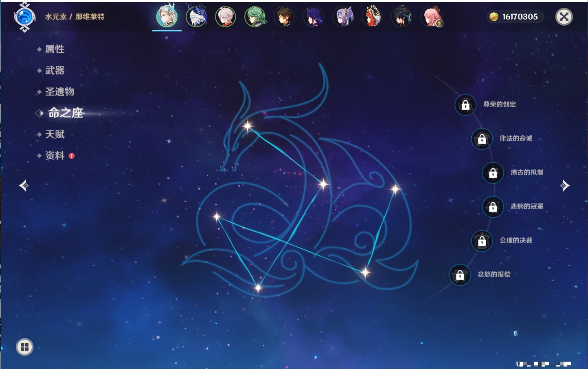The width and height of the screenshot is (588, 369).
Task: Select the 命之座 constellation tab
Action: (65, 113)
